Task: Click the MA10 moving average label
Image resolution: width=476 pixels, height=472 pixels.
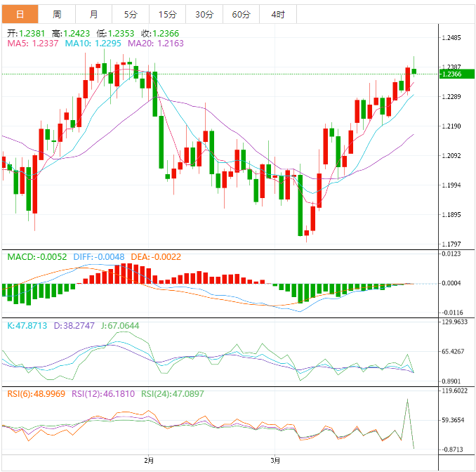Action: pyautogui.click(x=93, y=44)
